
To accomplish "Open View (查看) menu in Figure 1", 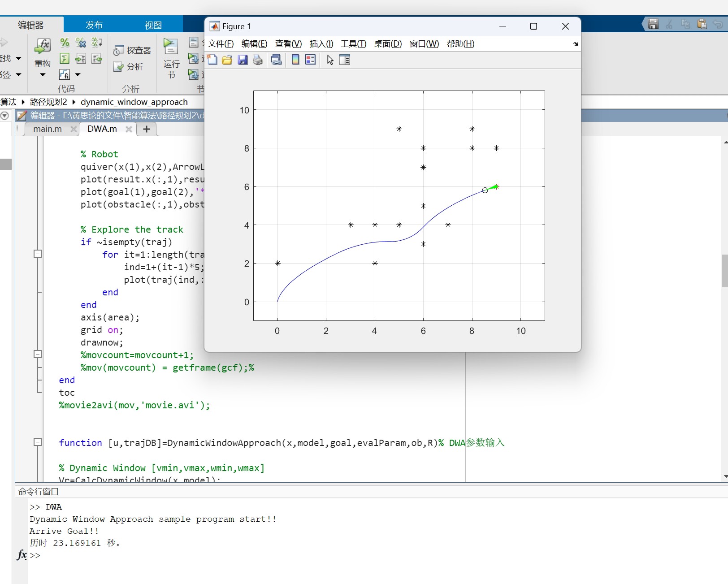I will pyautogui.click(x=288, y=44).
